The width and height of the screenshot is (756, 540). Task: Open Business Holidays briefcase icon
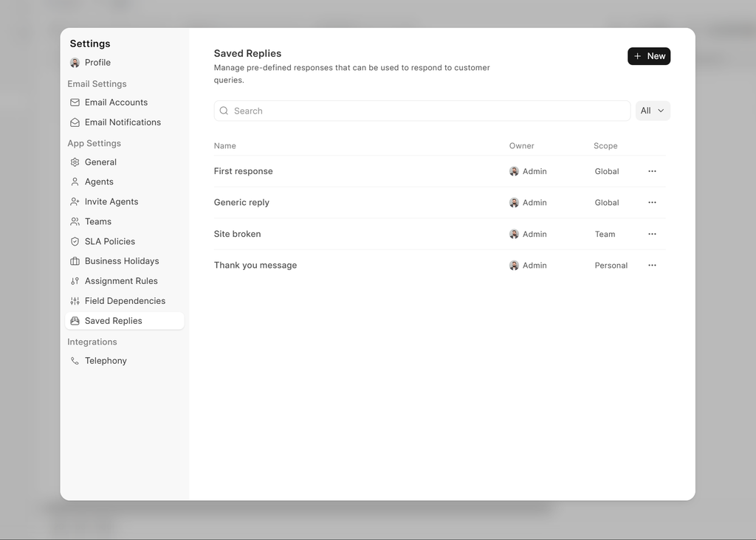(x=75, y=261)
